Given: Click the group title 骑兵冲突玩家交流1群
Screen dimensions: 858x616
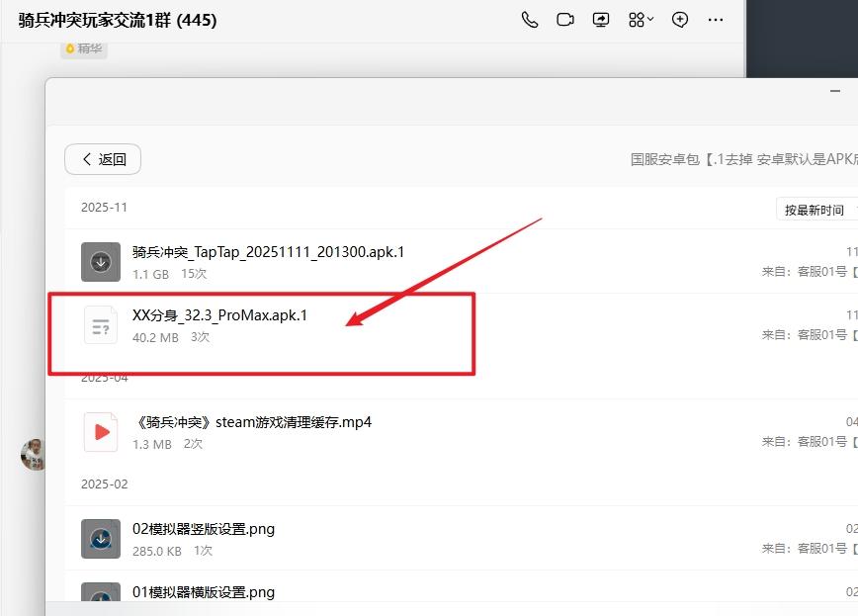Looking at the screenshot, I should [x=117, y=20].
